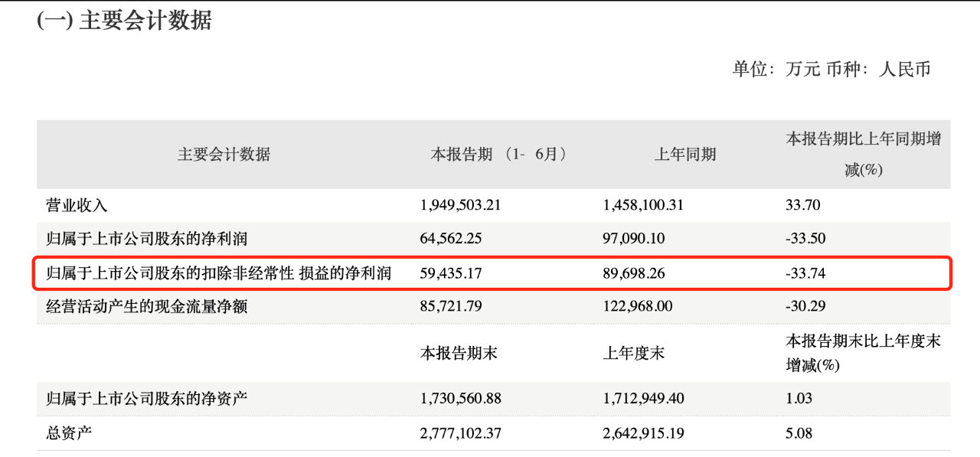980x457 pixels.
Task: Click the value 1,458,100.31
Action: (x=643, y=205)
